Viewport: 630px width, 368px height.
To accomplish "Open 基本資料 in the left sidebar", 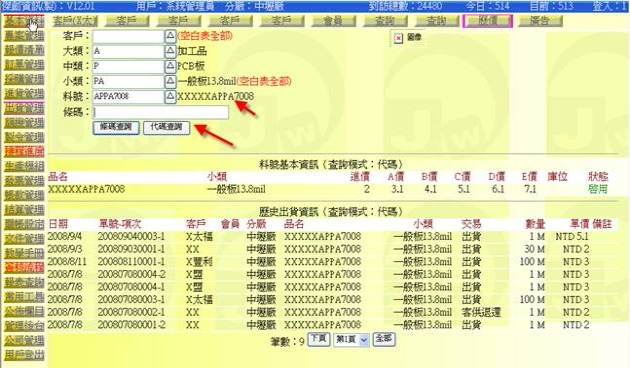I will pos(24,21).
